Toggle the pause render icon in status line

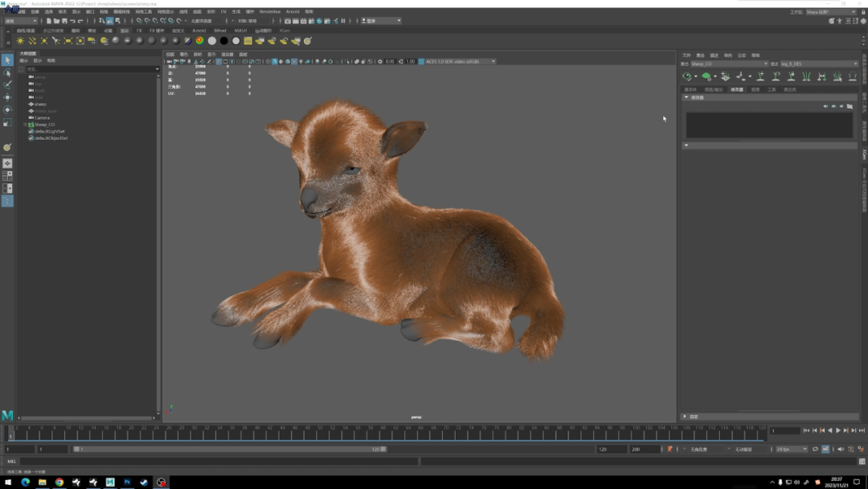(x=343, y=21)
